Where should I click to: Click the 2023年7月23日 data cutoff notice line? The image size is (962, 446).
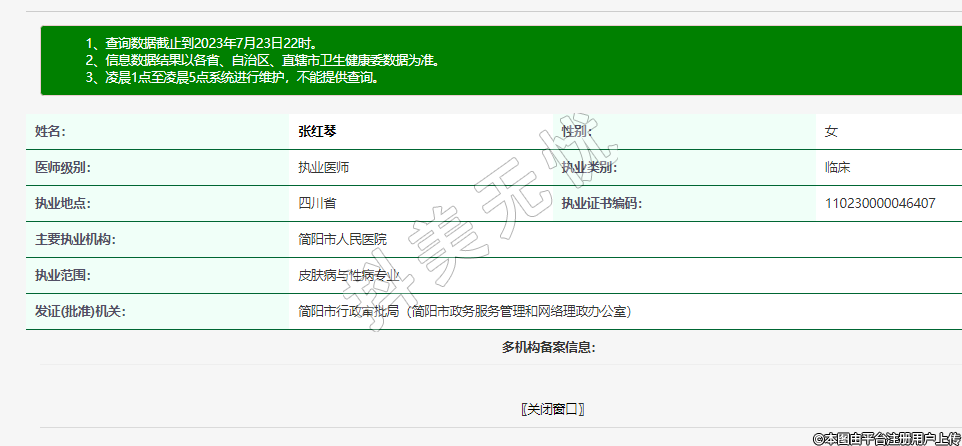[201, 44]
